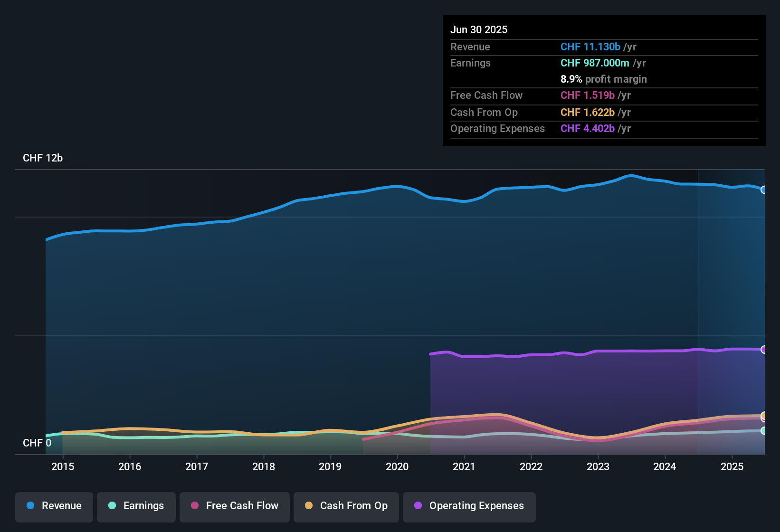780x532 pixels.
Task: Click the 2020 x-axis label
Action: click(x=397, y=466)
